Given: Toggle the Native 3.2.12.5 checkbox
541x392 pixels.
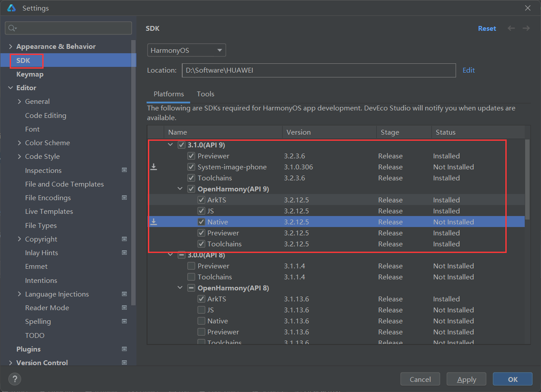Looking at the screenshot, I should [x=201, y=222].
